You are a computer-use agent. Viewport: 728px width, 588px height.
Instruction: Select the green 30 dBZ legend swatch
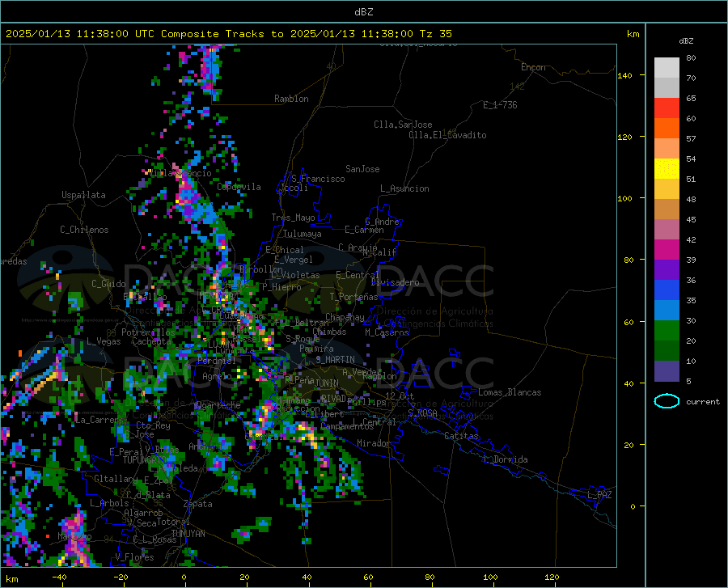coord(667,331)
